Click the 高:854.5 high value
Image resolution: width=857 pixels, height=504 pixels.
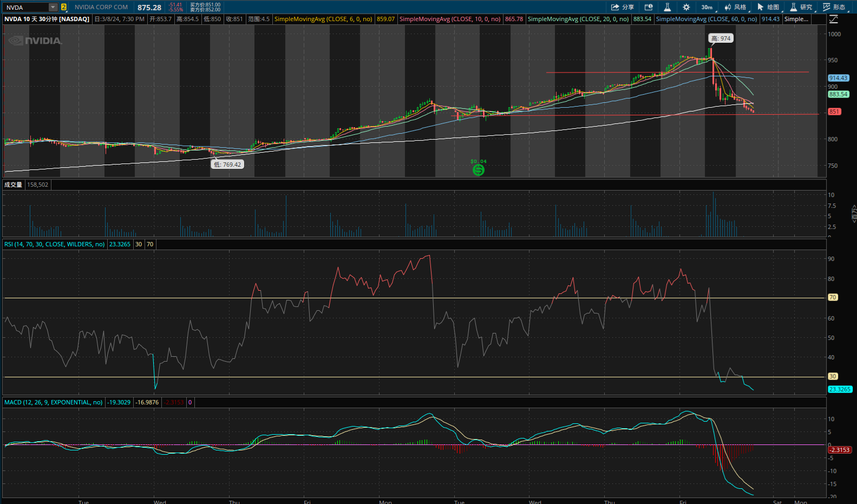[188, 19]
